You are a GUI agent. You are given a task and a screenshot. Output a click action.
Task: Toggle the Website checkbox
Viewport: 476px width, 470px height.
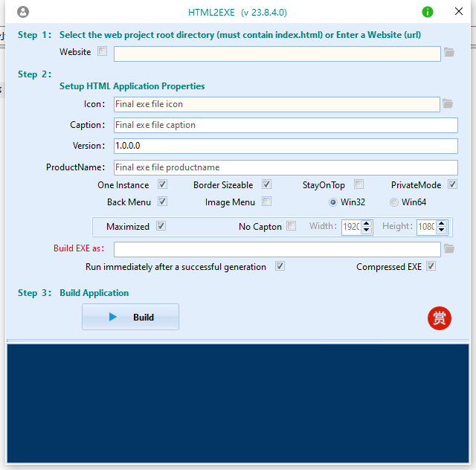pyautogui.click(x=103, y=51)
